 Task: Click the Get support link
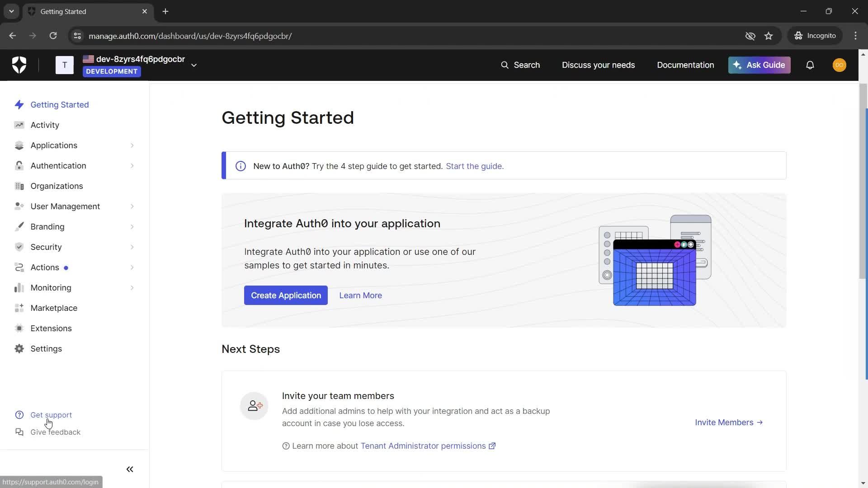[51, 415]
